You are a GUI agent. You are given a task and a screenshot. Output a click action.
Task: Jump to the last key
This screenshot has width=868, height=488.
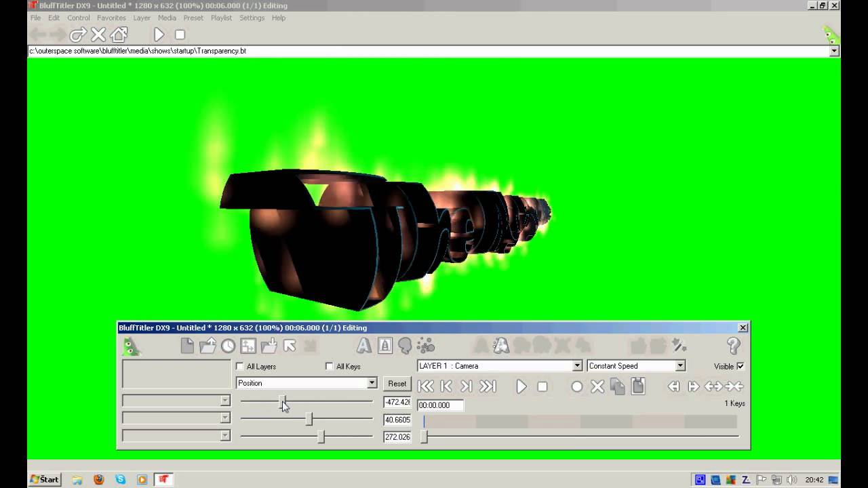click(488, 386)
